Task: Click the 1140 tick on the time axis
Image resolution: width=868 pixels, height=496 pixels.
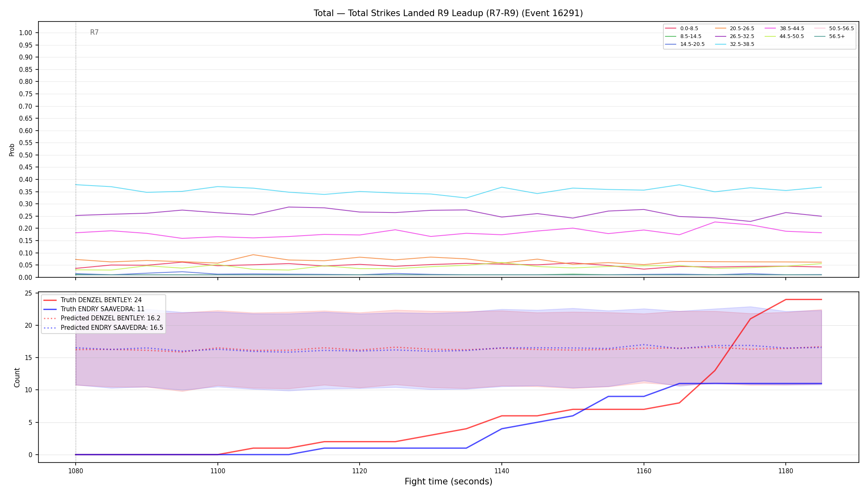Action: [x=501, y=470]
